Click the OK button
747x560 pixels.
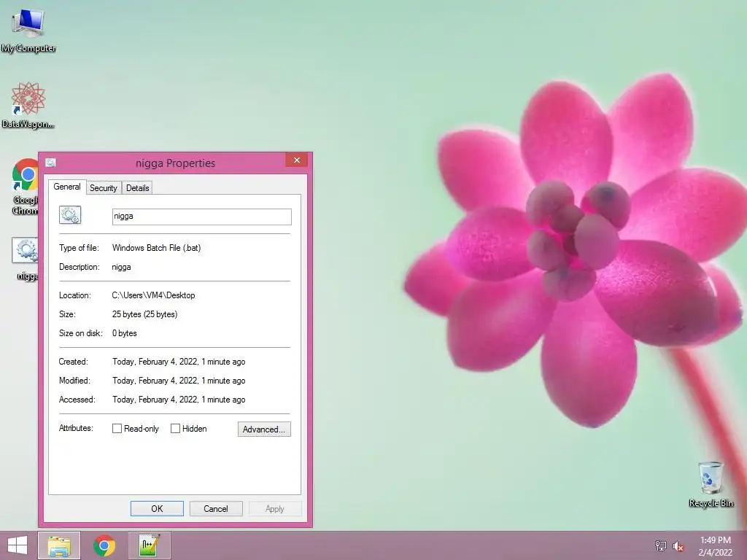(158, 508)
